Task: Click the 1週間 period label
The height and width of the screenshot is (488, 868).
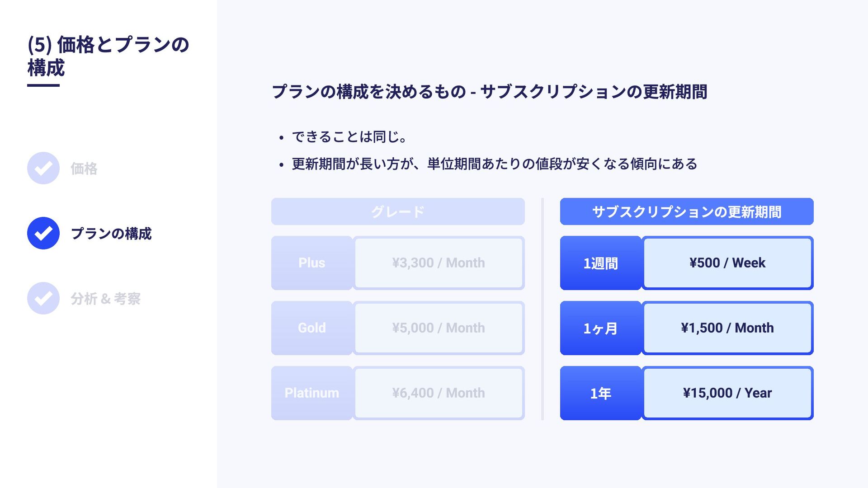Action: pyautogui.click(x=601, y=263)
